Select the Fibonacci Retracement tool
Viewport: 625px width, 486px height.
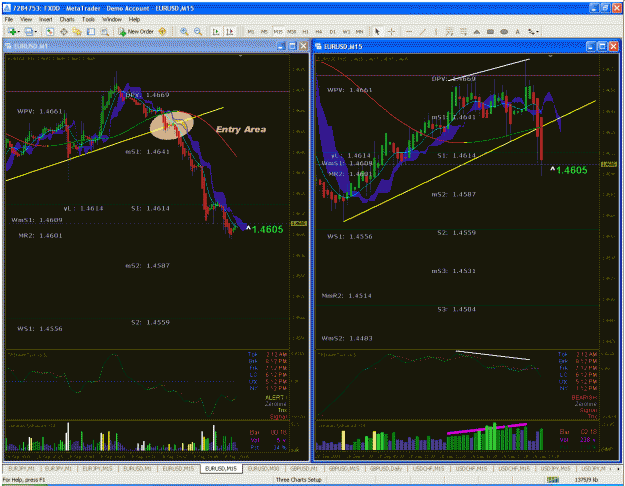463,31
